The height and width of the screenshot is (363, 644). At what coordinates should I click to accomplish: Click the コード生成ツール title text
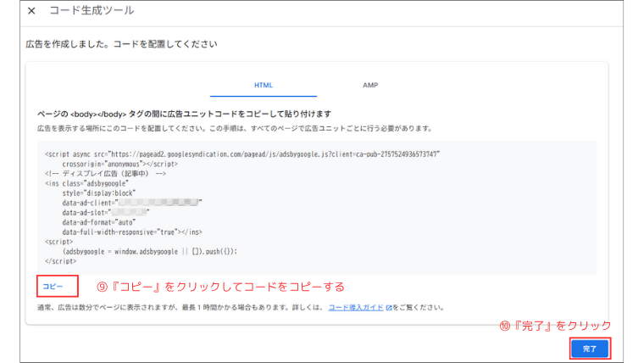[x=92, y=11]
